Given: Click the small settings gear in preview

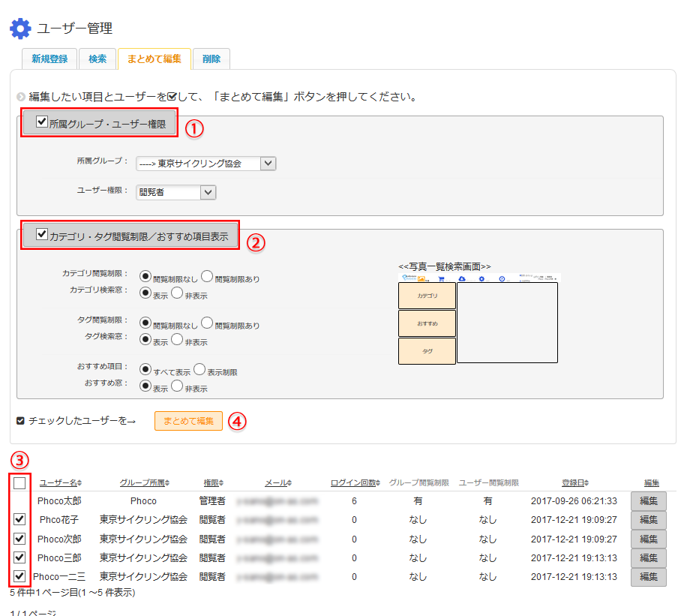Looking at the screenshot, I should (481, 278).
